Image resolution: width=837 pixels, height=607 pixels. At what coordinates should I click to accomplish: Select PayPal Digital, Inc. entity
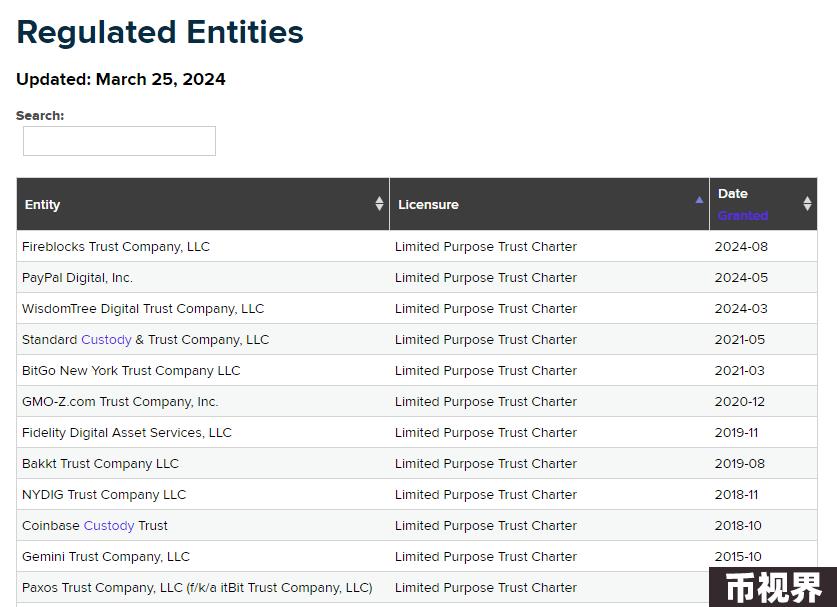tap(77, 278)
